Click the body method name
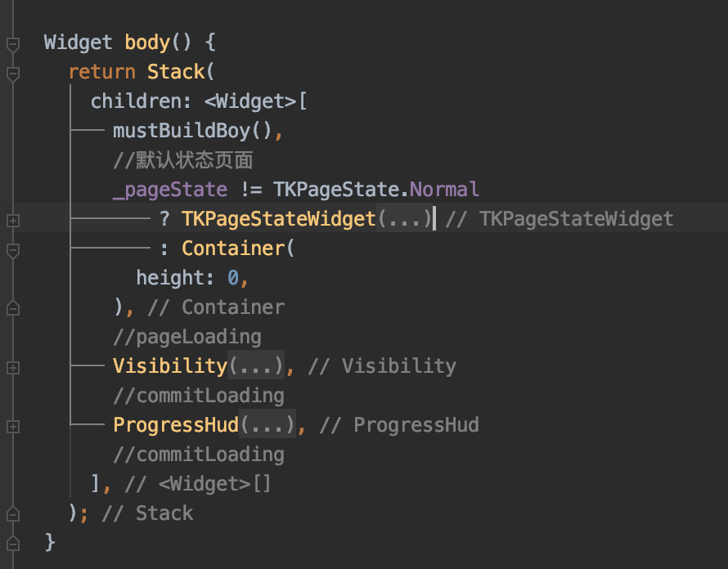728x569 pixels. point(146,43)
